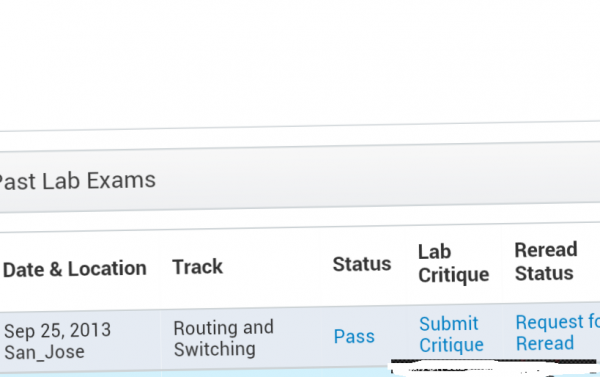600x377 pixels.
Task: Click the blacked-out redacted strip below Submit Critique
Action: 494,361
